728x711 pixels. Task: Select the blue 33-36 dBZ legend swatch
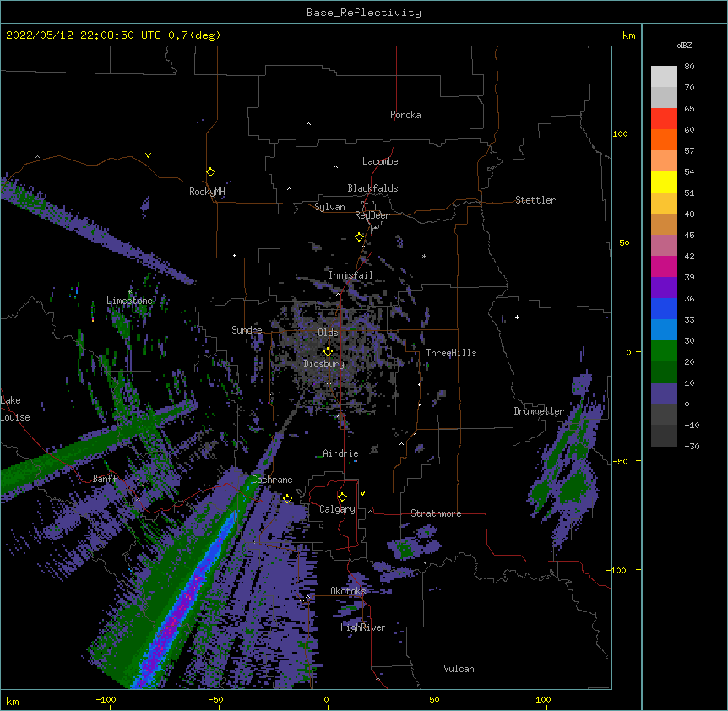(x=664, y=308)
